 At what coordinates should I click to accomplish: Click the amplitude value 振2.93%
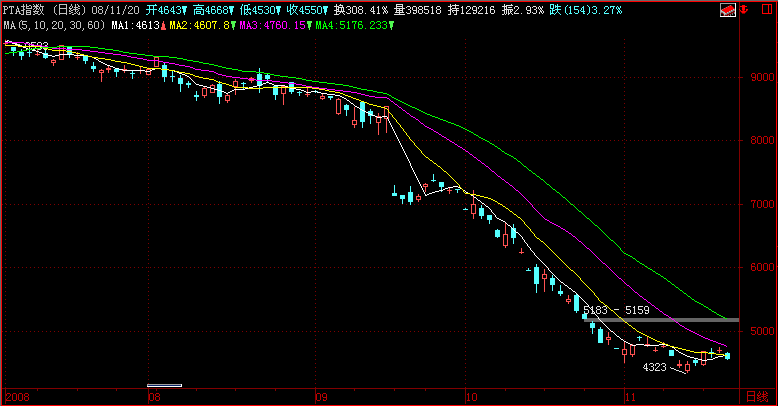(522, 10)
